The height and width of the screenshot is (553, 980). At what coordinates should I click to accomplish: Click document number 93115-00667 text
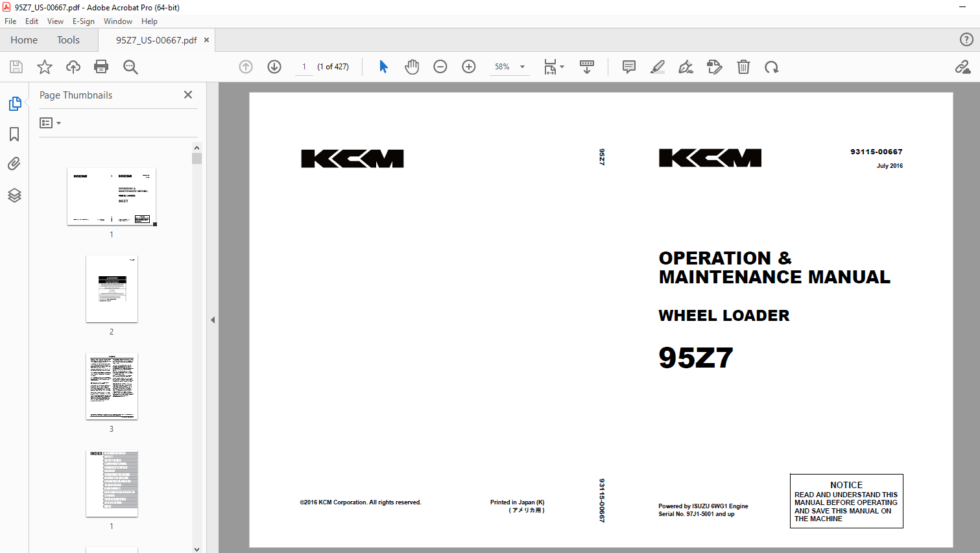pyautogui.click(x=876, y=152)
